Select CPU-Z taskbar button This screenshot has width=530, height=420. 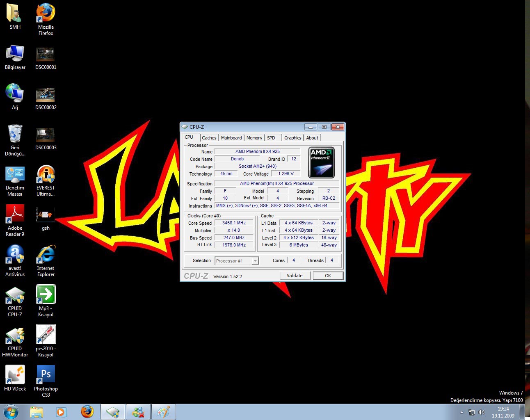pos(113,412)
